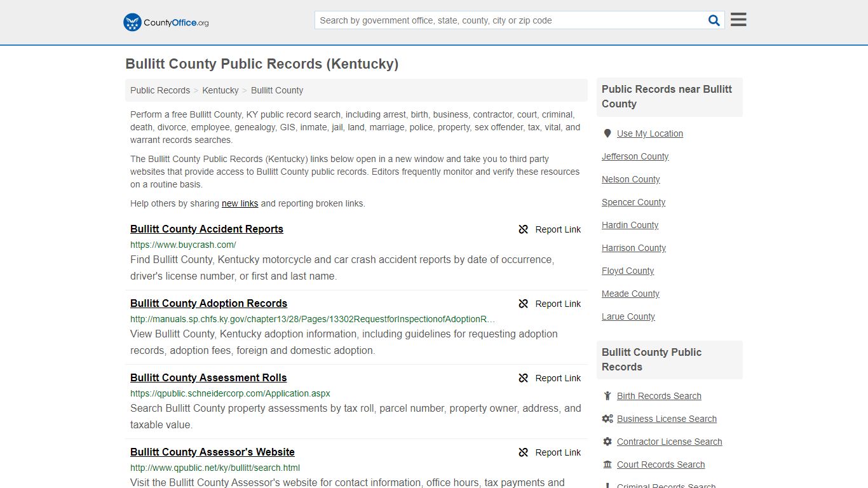Screen dimensions: 868x488
Task: Visit the manuals.sp.chfs.ky.gov URL
Action: (313, 319)
